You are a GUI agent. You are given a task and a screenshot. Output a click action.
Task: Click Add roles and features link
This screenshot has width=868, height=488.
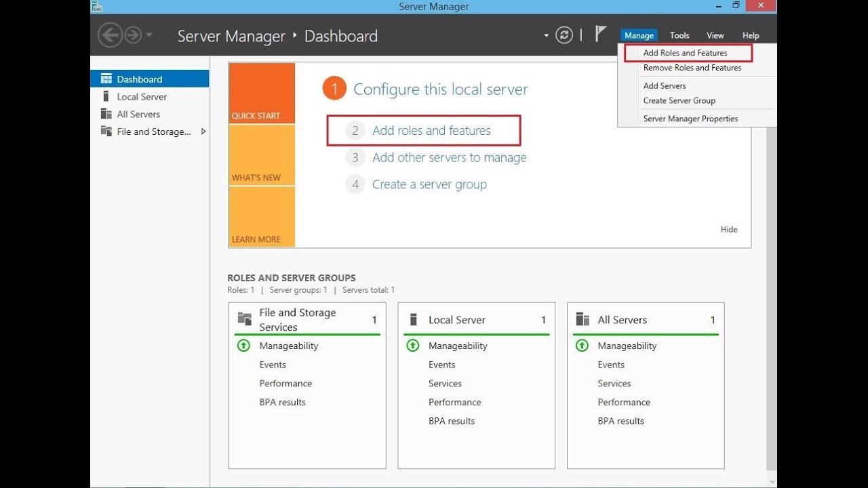431,131
